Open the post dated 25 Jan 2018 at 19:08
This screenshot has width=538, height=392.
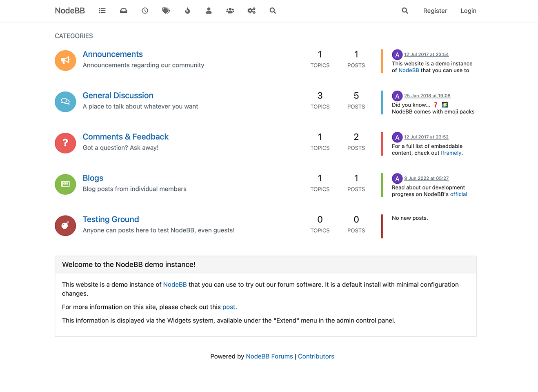point(427,96)
